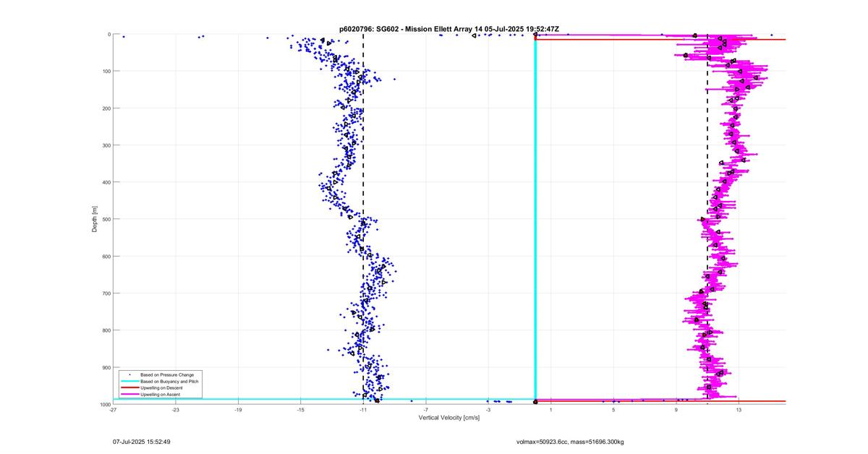Click x-axis tick label '-15'
Image resolution: width=868 pixels, height=454 pixels.
pyautogui.click(x=301, y=410)
